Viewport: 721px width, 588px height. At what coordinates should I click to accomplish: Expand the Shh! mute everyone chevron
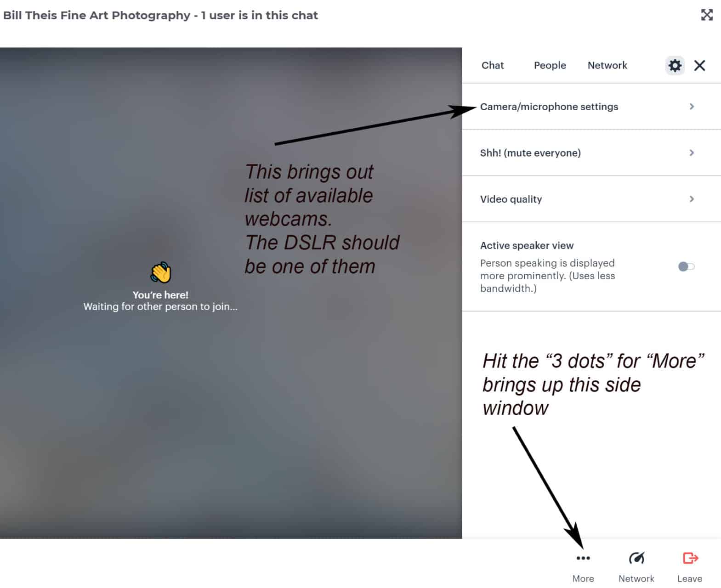click(x=692, y=153)
